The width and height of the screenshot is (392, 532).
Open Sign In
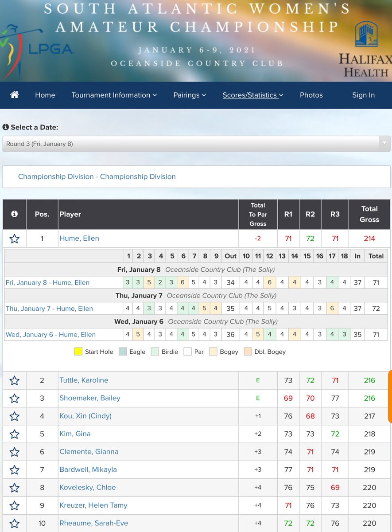(x=363, y=95)
